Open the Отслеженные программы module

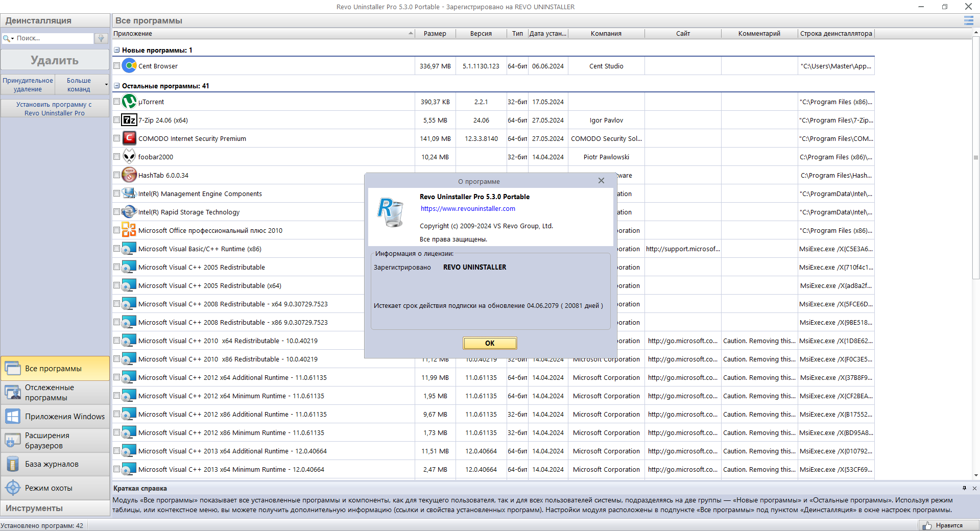(55, 392)
